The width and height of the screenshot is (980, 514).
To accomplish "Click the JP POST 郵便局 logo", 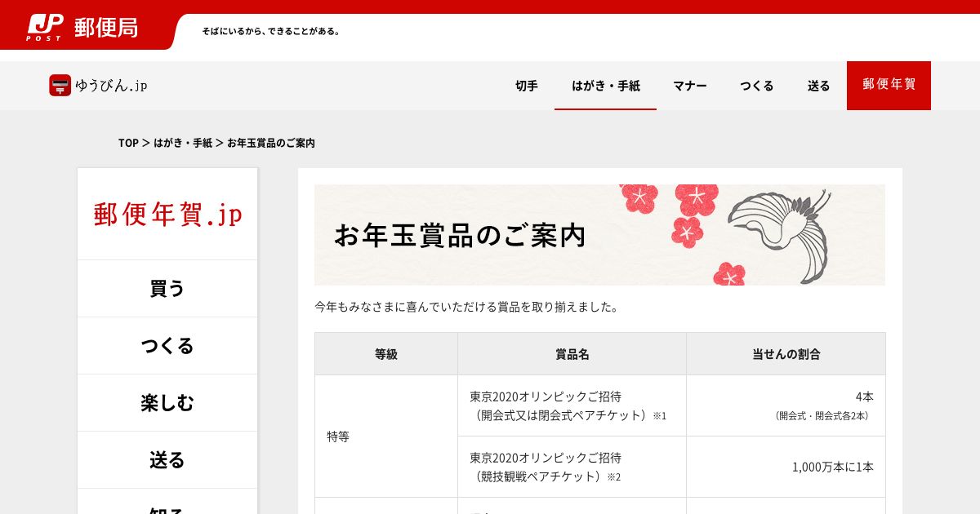I will click(82, 27).
